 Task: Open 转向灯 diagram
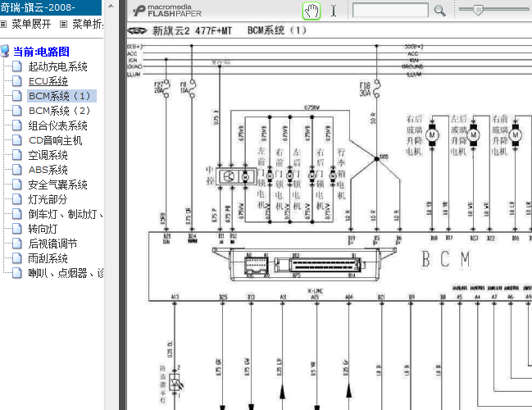click(x=43, y=229)
